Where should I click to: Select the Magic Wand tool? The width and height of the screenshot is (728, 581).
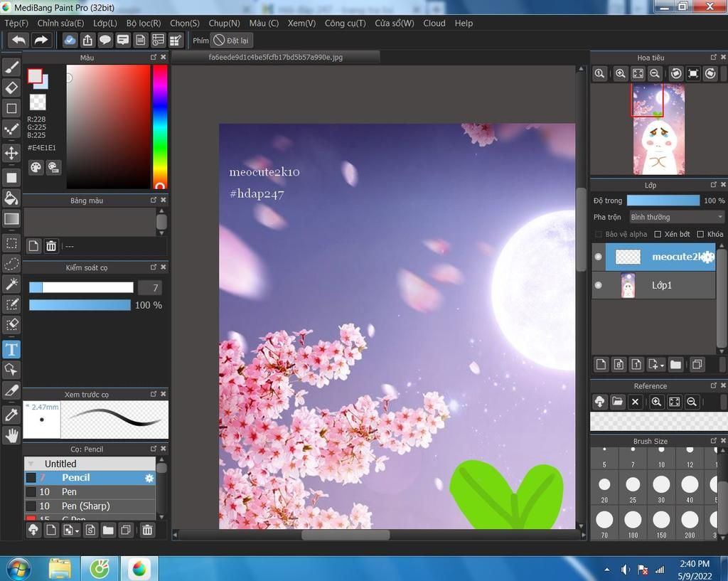click(x=11, y=284)
